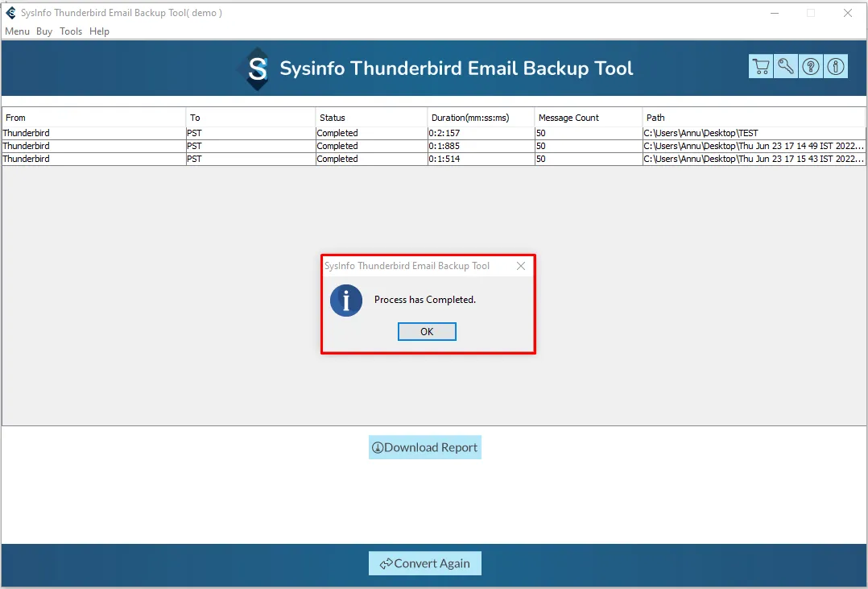Open the key activation icon
The image size is (868, 589).
point(786,67)
